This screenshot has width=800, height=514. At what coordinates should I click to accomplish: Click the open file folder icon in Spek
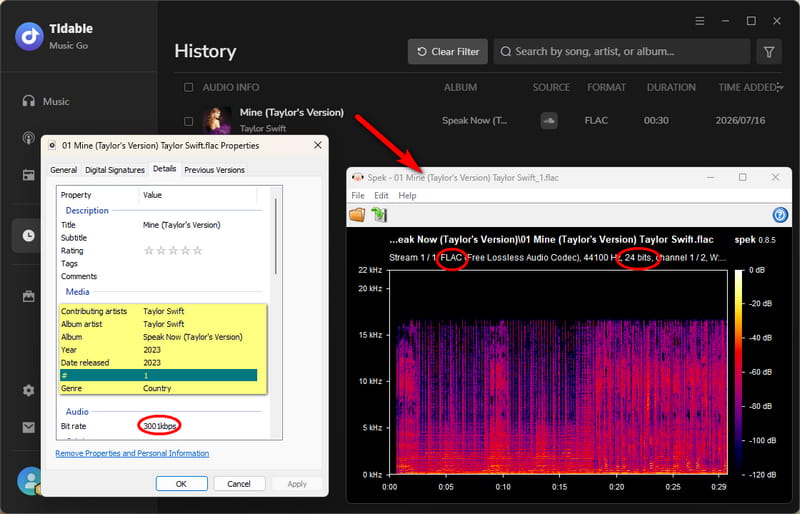click(x=357, y=215)
